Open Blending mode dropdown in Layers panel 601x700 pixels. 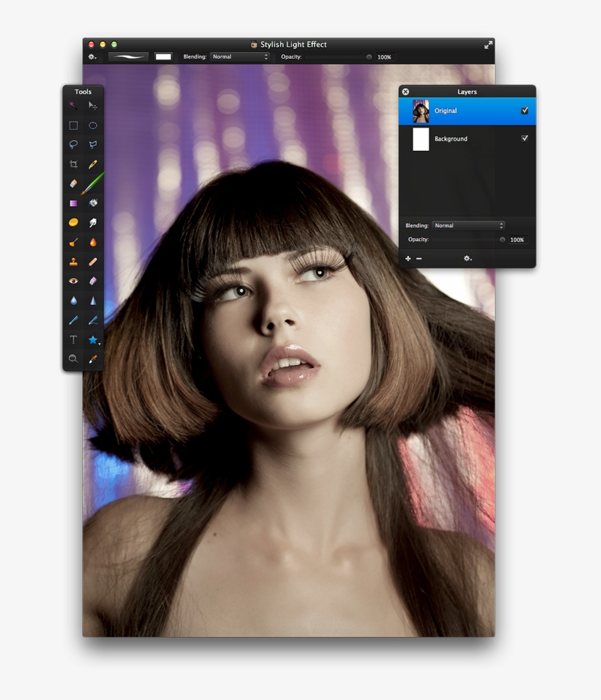click(x=468, y=226)
